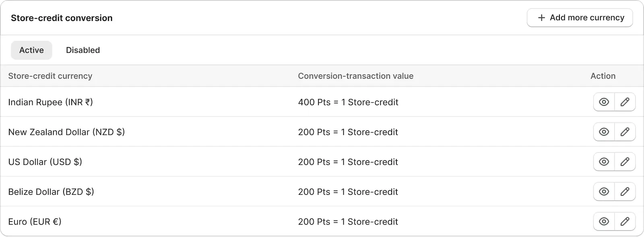Edit the Belize Dollar conversion with pencil

(x=625, y=191)
